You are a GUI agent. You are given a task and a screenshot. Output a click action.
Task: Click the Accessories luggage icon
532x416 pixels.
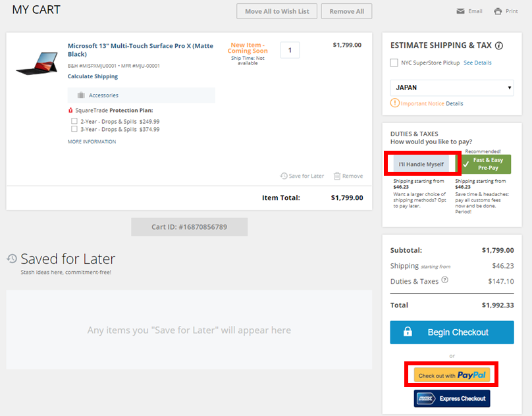point(81,95)
